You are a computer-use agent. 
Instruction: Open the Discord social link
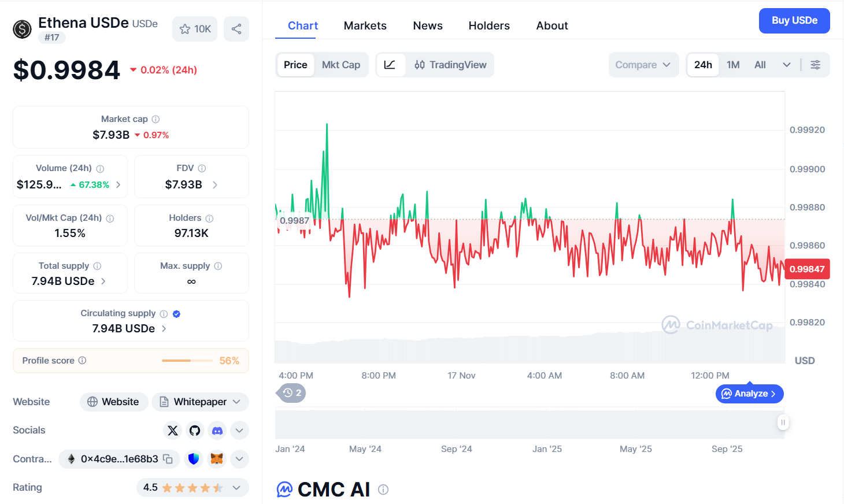click(x=217, y=431)
